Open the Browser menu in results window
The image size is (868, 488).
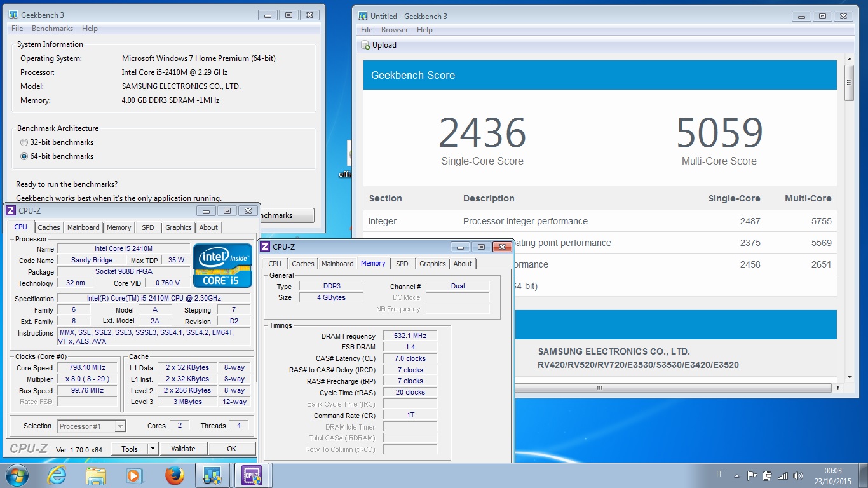(395, 30)
